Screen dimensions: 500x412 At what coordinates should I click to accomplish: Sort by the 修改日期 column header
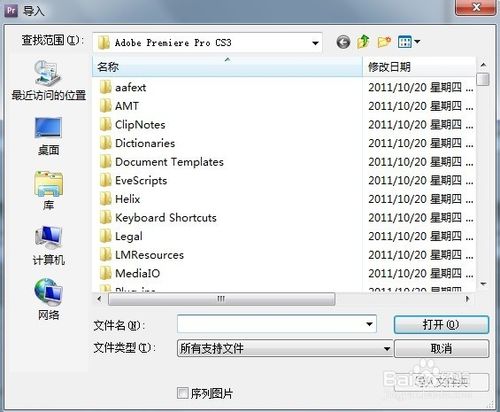[x=419, y=67]
